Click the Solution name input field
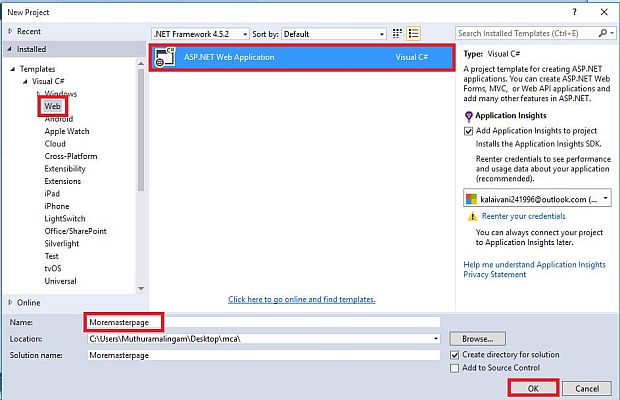The width and height of the screenshot is (620, 400). [263, 355]
